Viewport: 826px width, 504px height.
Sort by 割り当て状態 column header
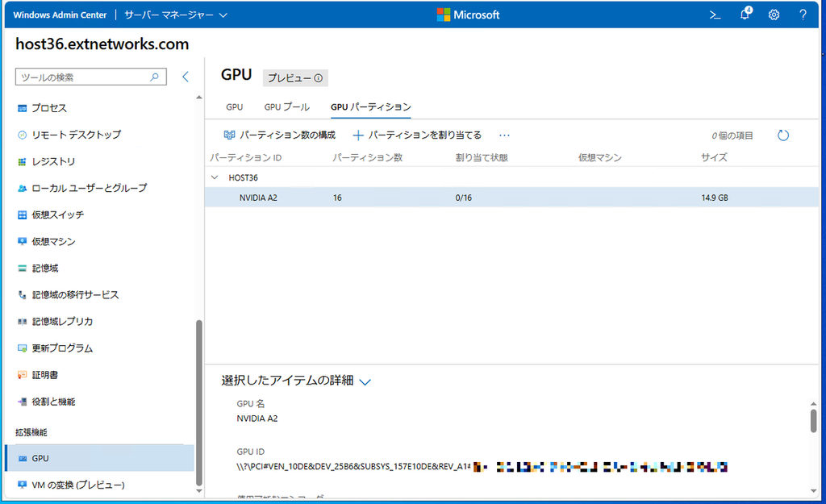tap(482, 157)
